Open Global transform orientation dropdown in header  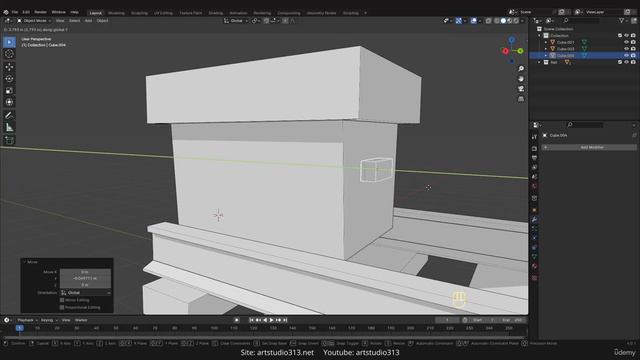click(x=236, y=21)
